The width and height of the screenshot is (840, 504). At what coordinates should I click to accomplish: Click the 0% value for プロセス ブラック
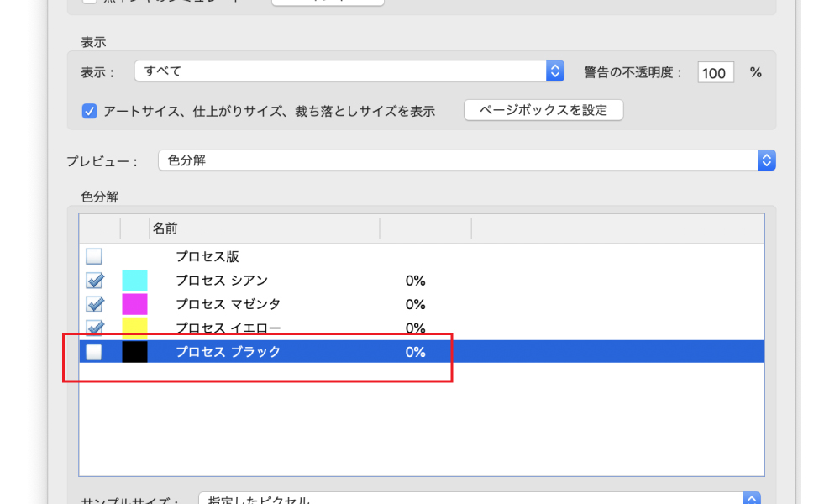[x=415, y=352]
